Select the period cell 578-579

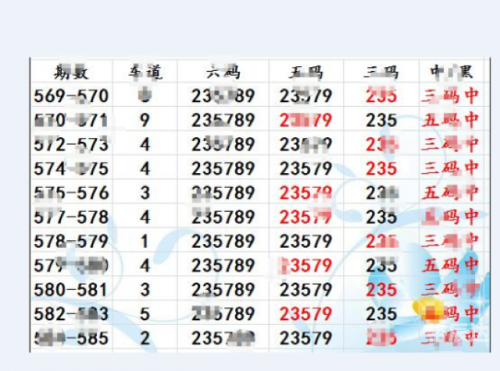click(71, 241)
